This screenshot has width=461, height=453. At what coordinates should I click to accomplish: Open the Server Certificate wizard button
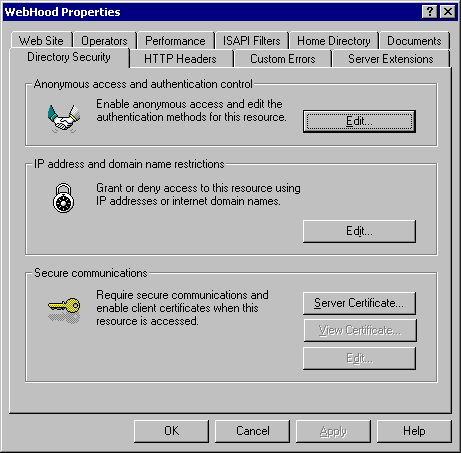(359, 303)
